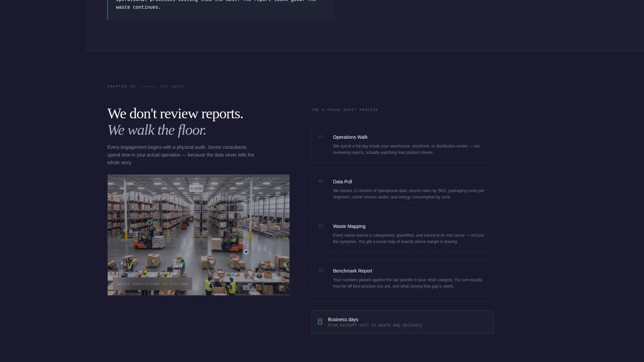
Task: Click the phase number '03'
Action: 321,226
